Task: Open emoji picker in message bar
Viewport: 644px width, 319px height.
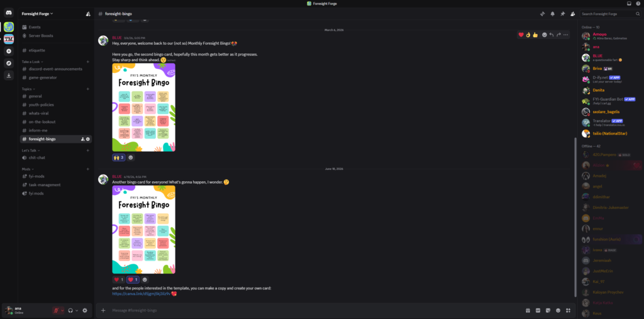Action: tap(558, 310)
